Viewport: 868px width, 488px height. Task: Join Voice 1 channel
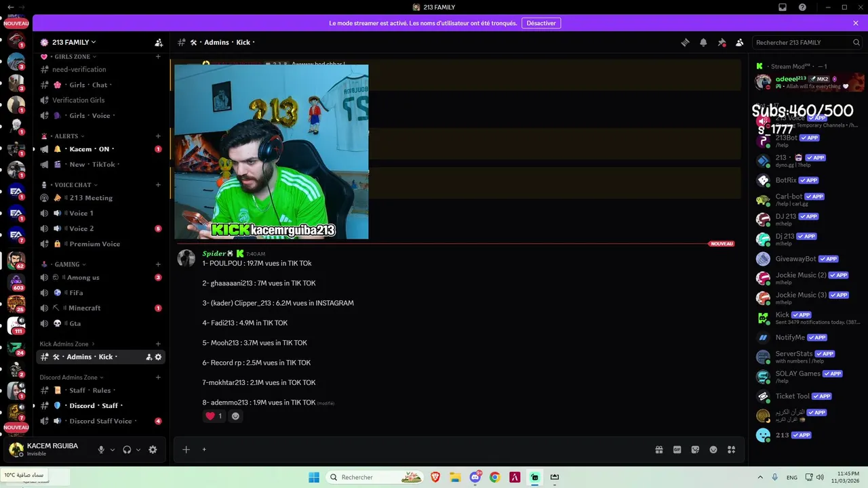[x=100, y=213]
